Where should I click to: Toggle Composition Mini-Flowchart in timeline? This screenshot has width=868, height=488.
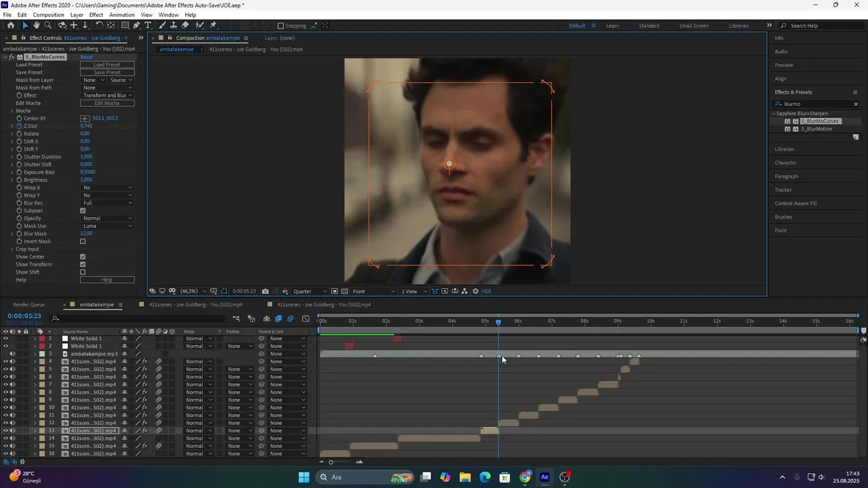coord(236,319)
